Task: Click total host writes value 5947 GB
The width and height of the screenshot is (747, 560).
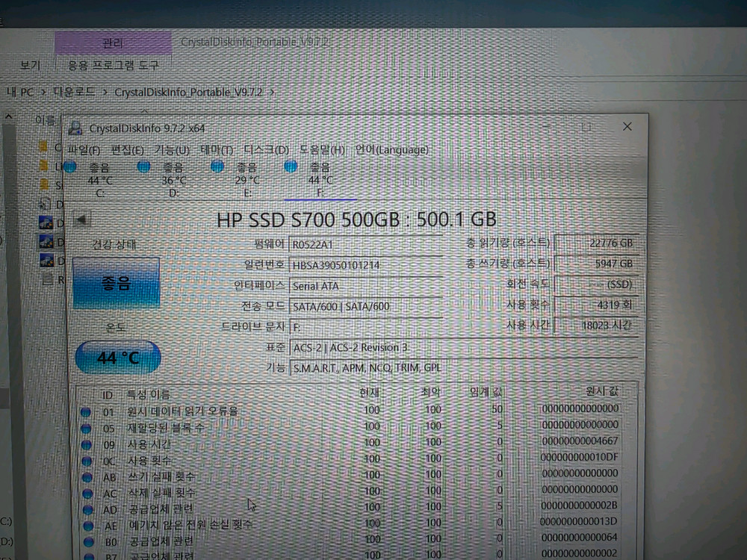Action: click(x=595, y=264)
